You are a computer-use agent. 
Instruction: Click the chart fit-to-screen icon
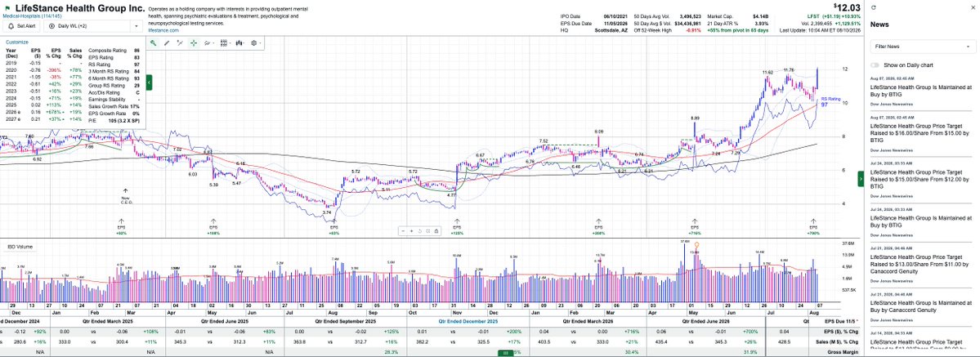[427, 230]
